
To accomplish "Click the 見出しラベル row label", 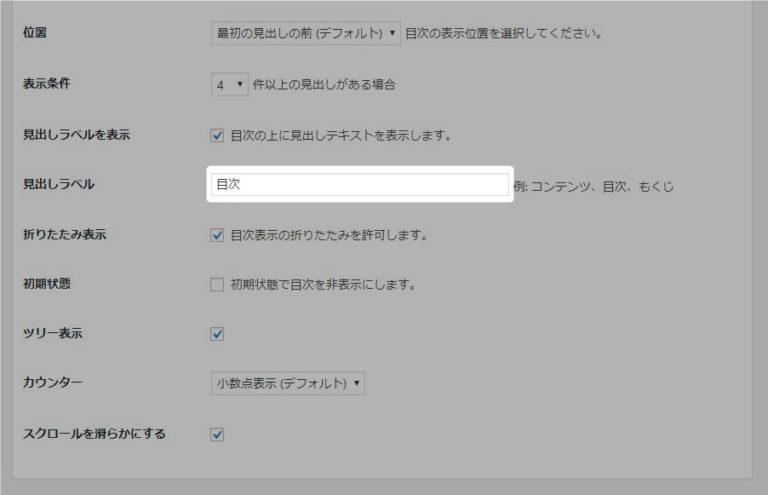I will point(58,185).
